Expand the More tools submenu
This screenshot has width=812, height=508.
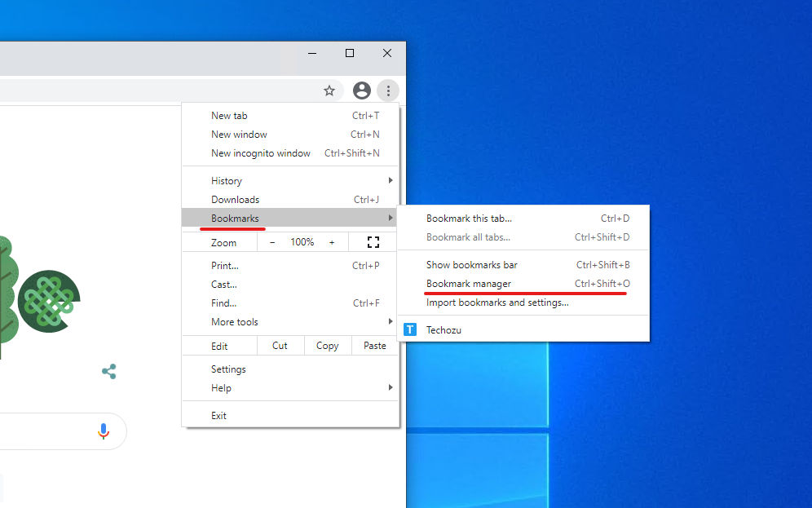[x=290, y=321]
